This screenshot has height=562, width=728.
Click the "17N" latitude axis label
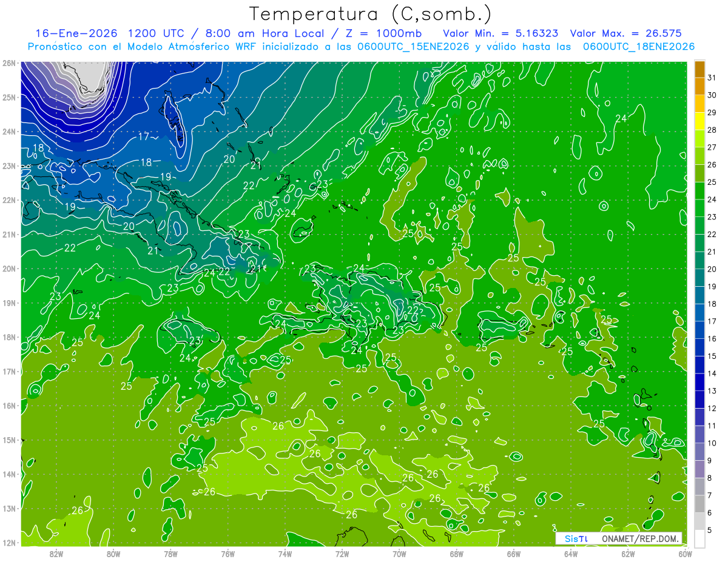(x=8, y=372)
